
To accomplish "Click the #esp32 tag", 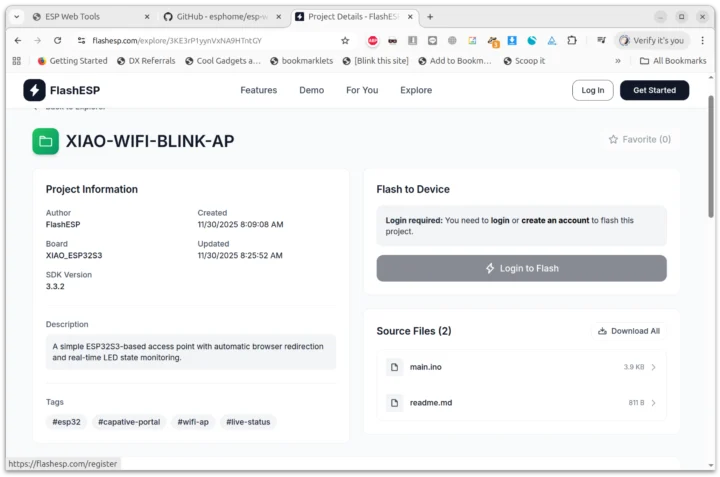I will tap(66, 422).
